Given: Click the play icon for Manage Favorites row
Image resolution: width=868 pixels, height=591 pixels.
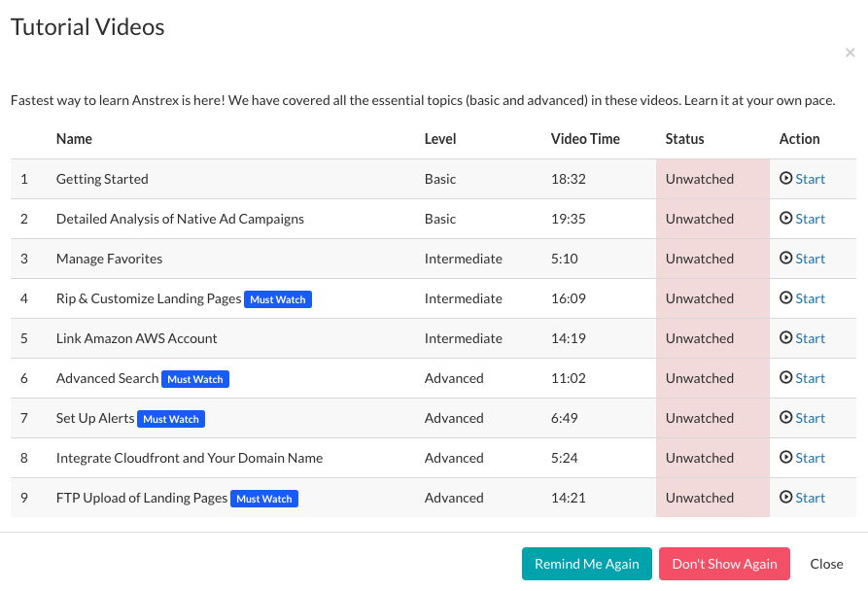Looking at the screenshot, I should point(785,259).
